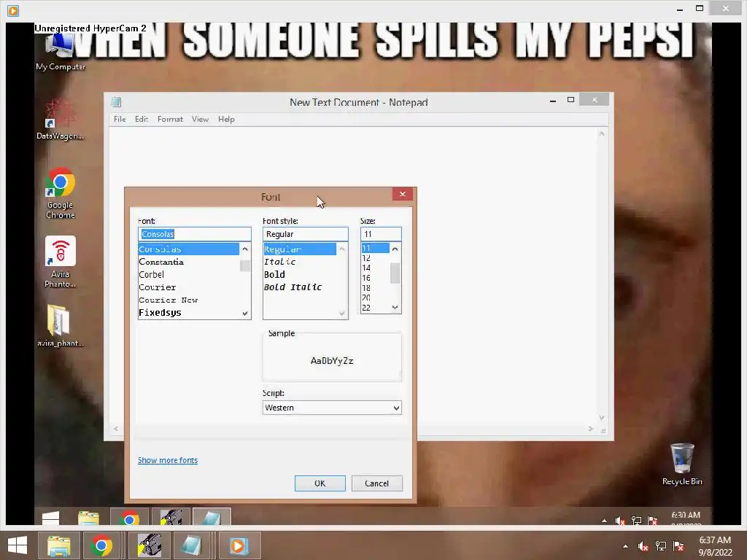Click the media player window title icon
This screenshot has height=560, width=747.
(13, 10)
